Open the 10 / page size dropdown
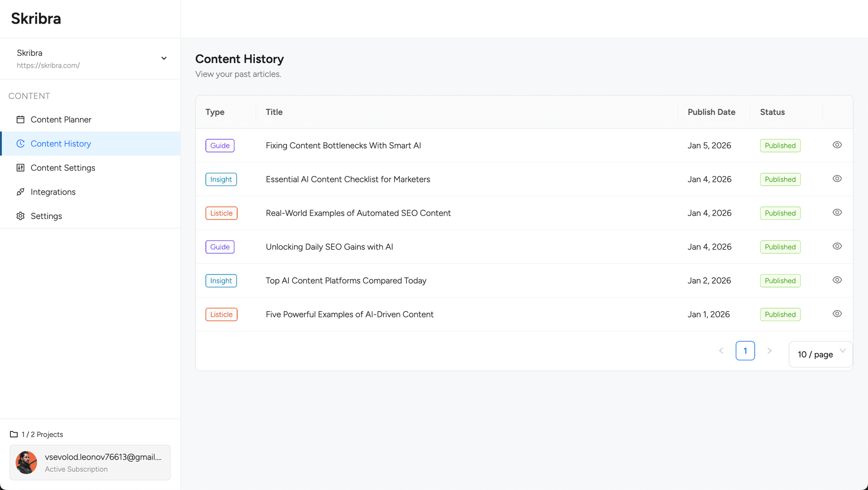Viewport: 868px width, 490px height. 820,354
